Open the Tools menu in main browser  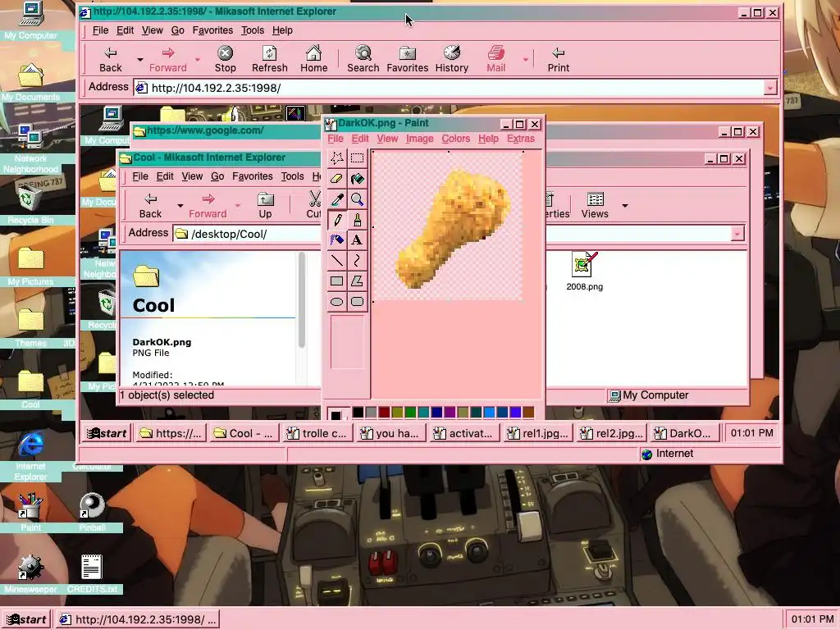pyautogui.click(x=253, y=30)
